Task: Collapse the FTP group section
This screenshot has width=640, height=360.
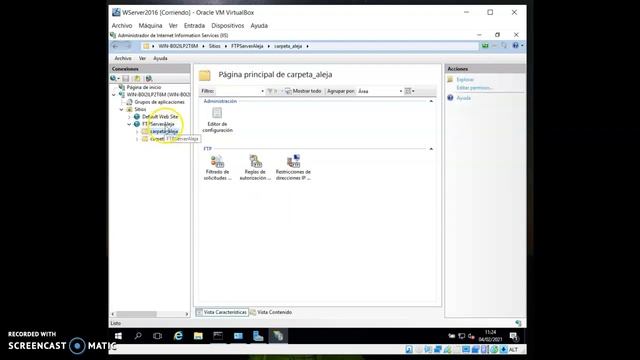Action: click(x=431, y=149)
